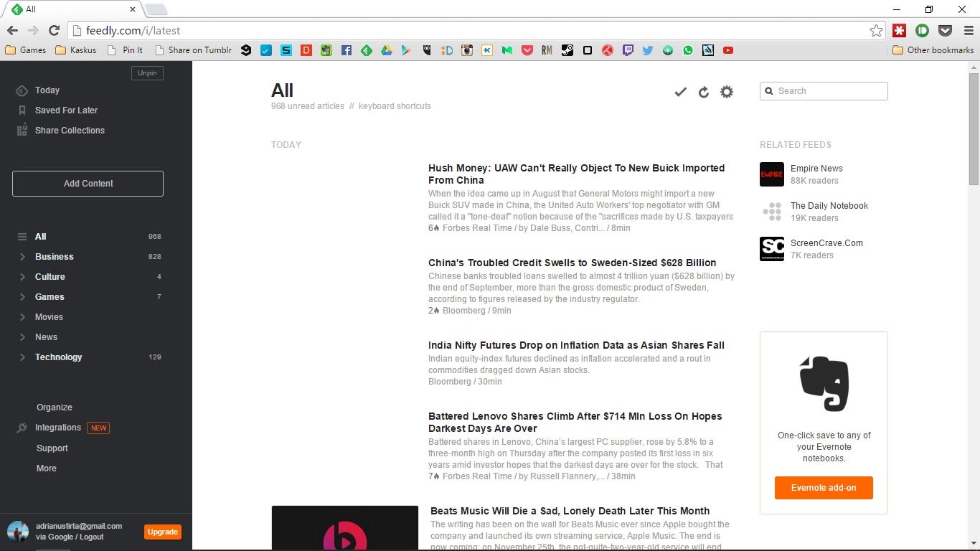Open China's Troubled Credit article
The width and height of the screenshot is (980, 551).
572,263
